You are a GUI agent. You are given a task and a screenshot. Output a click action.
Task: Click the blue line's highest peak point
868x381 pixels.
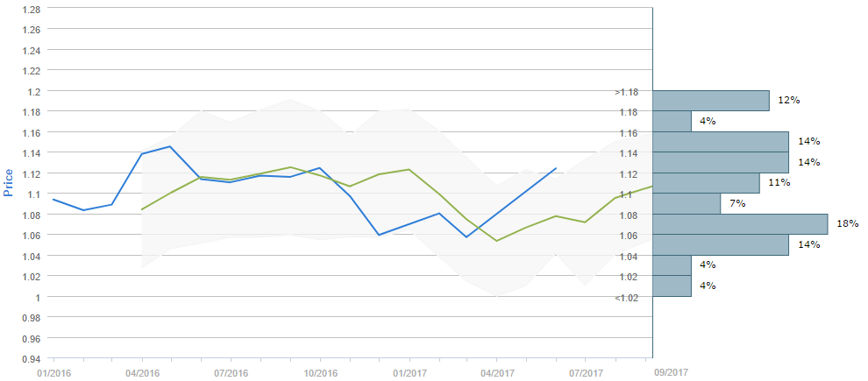coord(169,146)
